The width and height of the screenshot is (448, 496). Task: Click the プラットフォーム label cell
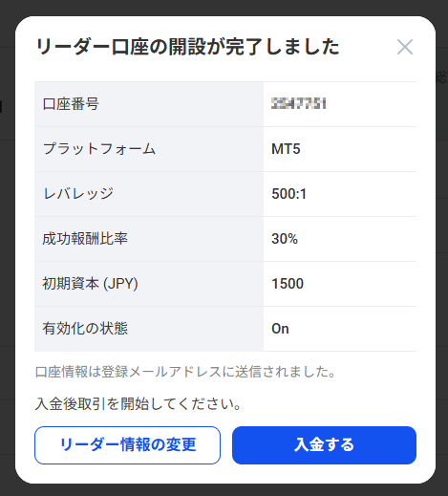[149, 149]
